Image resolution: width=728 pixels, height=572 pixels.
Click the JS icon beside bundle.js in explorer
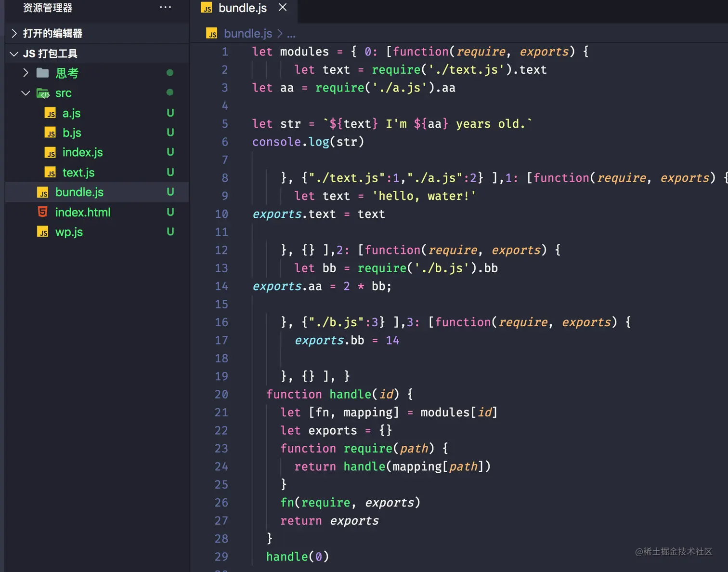click(x=43, y=192)
